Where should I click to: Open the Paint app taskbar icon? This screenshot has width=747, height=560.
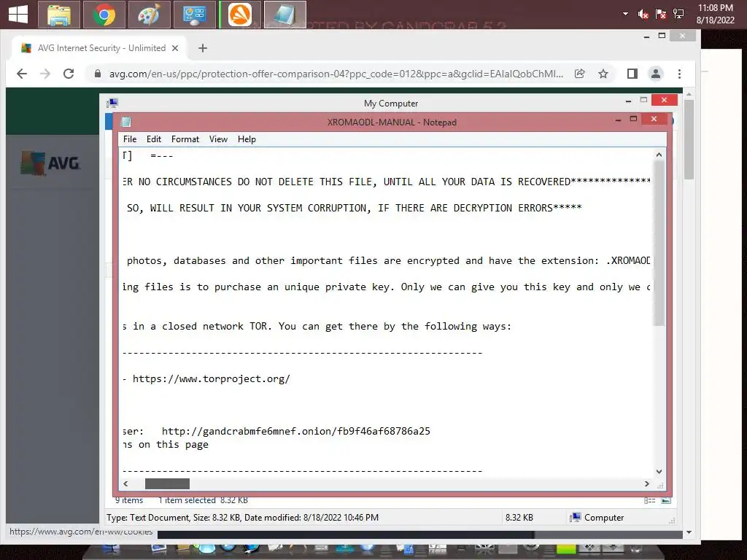click(x=149, y=15)
